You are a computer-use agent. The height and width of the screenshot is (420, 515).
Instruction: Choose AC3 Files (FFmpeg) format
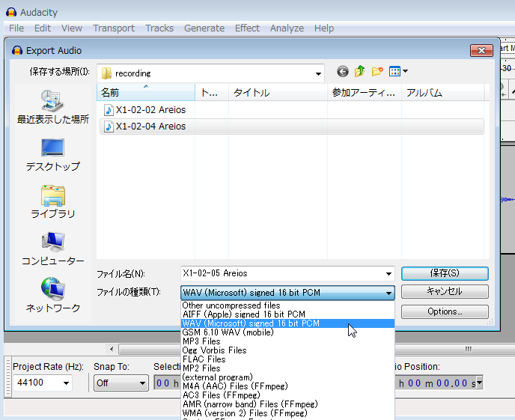pos(287,395)
